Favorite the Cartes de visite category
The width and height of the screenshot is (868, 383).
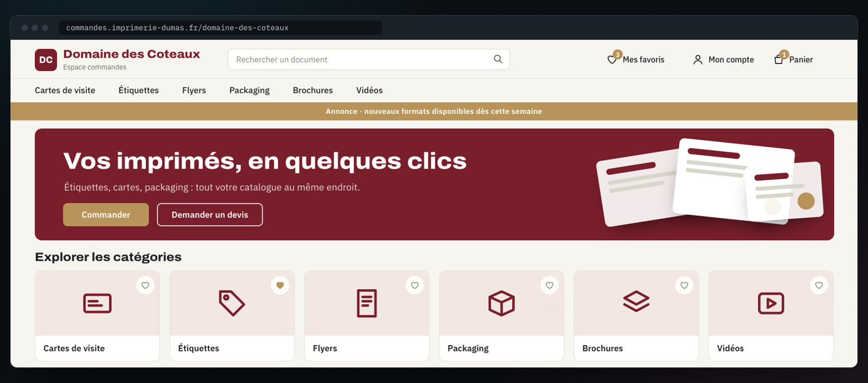click(145, 285)
